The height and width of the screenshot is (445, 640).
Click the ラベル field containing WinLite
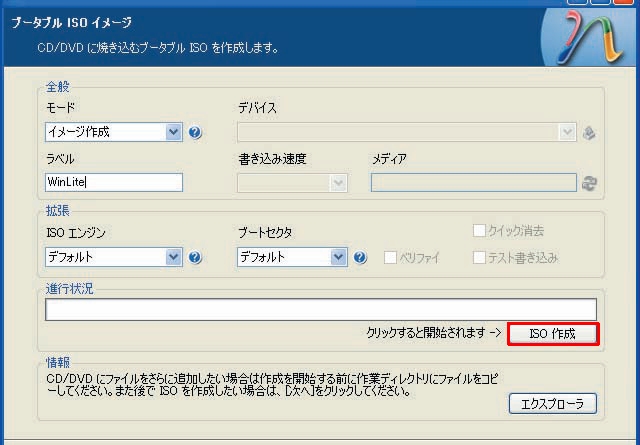point(114,182)
